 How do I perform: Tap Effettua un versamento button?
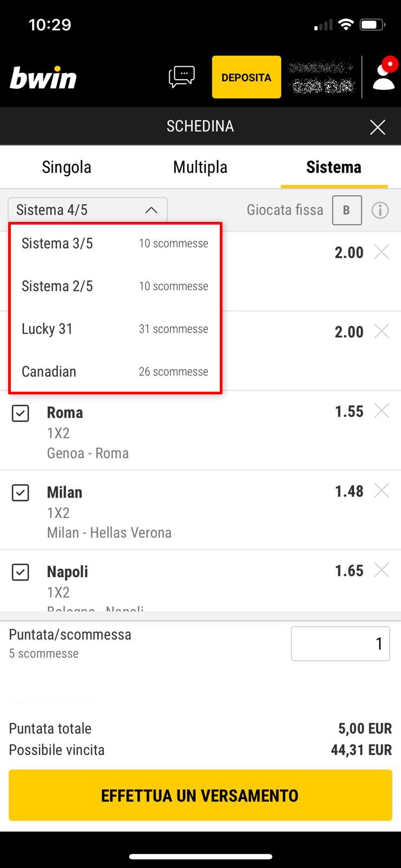200,795
